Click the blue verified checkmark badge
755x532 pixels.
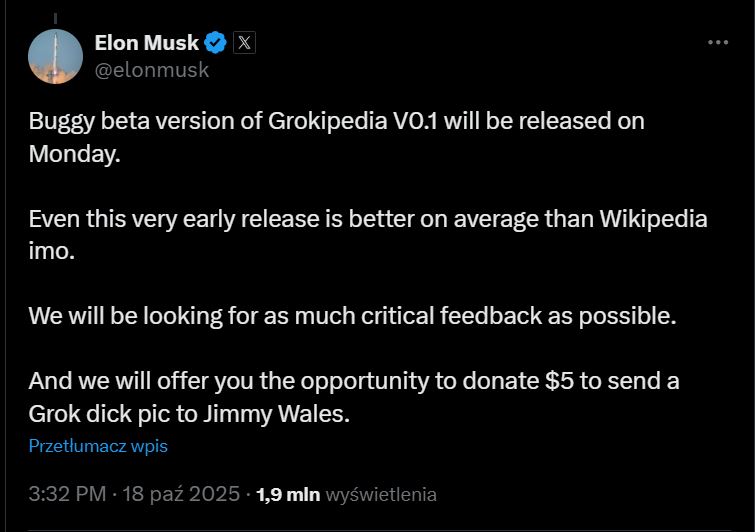coord(215,43)
